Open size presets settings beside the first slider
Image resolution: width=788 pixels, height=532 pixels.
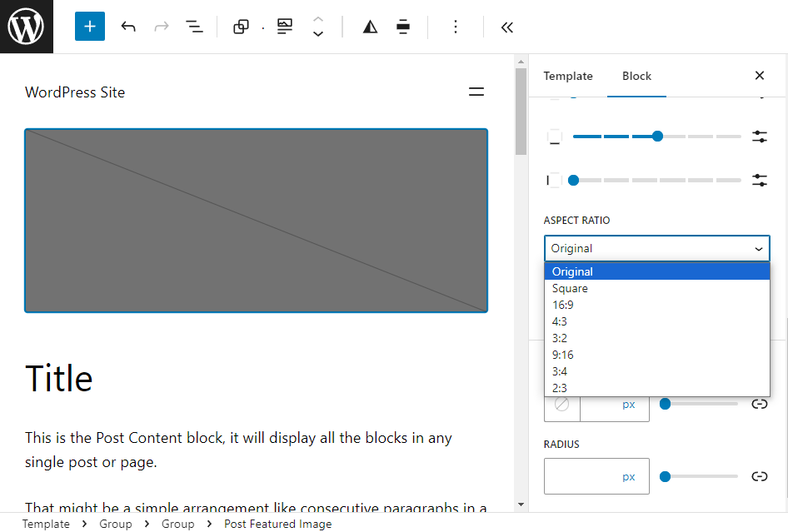[759, 136]
